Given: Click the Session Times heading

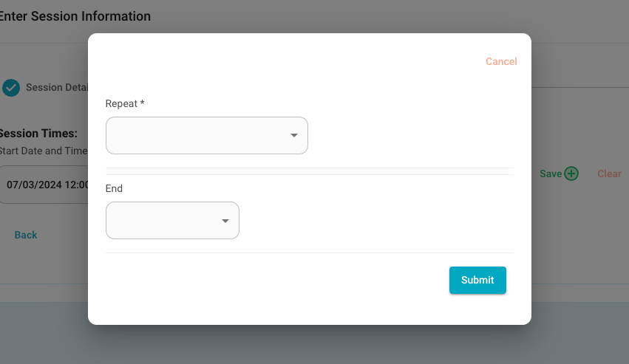Looking at the screenshot, I should click(x=38, y=133).
